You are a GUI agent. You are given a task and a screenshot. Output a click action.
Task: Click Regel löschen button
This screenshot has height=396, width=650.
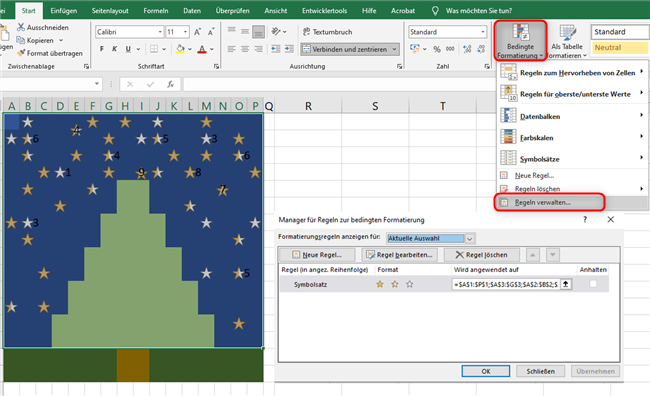482,255
